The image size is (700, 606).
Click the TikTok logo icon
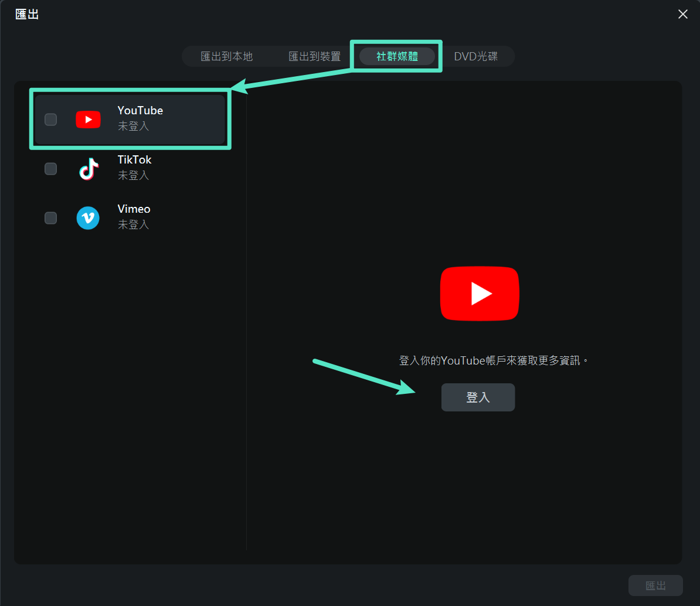(89, 169)
